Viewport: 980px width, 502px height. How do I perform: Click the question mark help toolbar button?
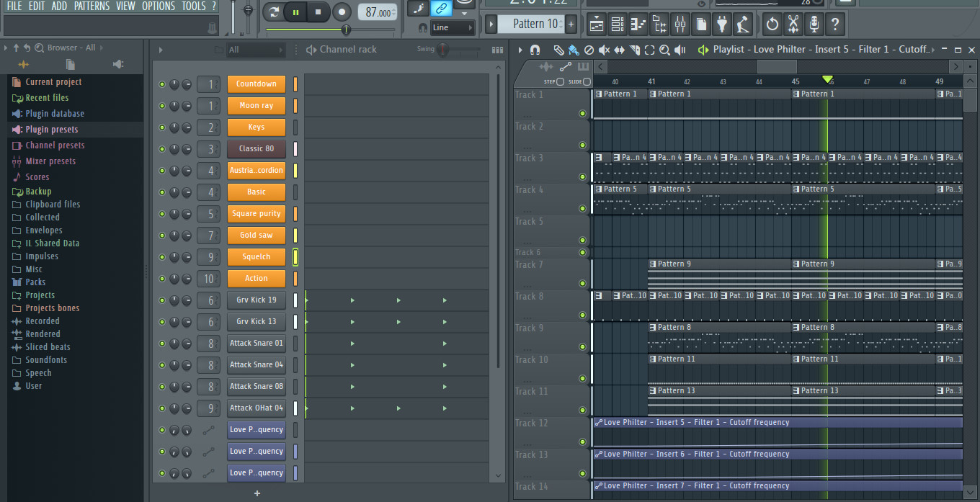(x=835, y=24)
